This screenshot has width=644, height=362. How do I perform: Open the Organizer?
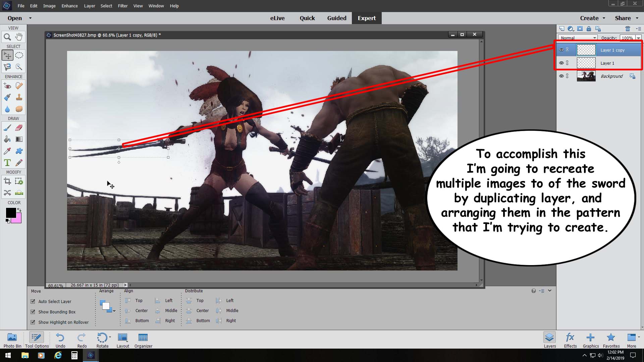tap(143, 340)
